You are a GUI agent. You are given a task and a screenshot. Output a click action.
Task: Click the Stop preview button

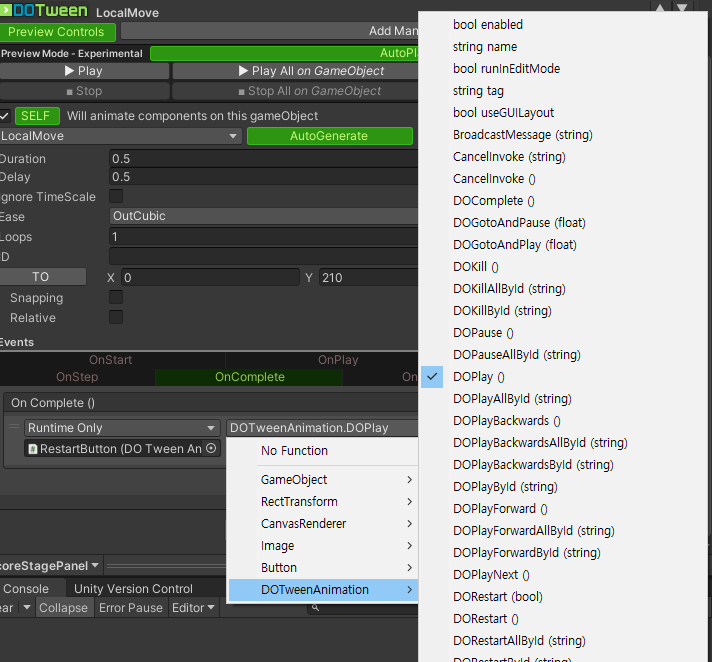point(84,91)
